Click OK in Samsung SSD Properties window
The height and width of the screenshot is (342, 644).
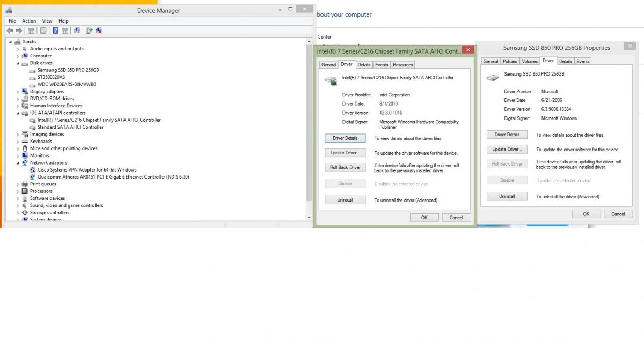(x=586, y=214)
